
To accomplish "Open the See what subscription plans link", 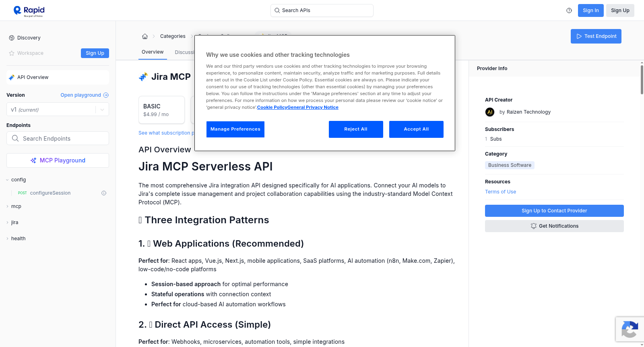I will pos(166,133).
